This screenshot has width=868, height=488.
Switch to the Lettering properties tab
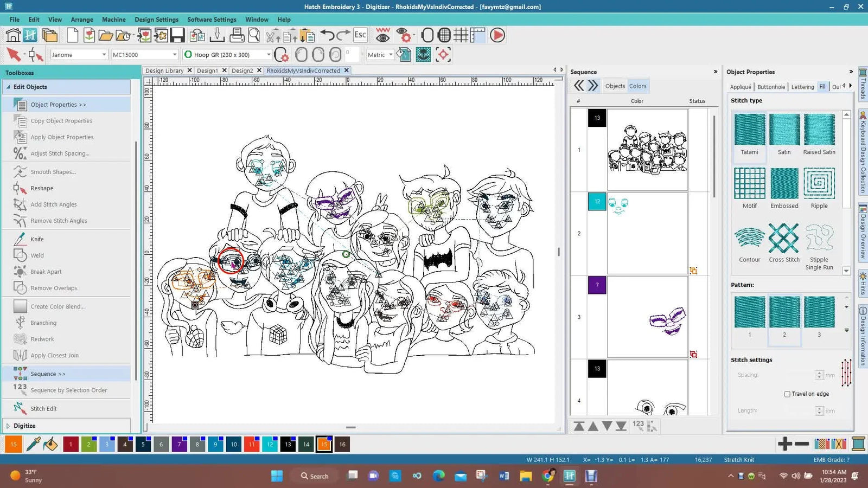tap(802, 87)
